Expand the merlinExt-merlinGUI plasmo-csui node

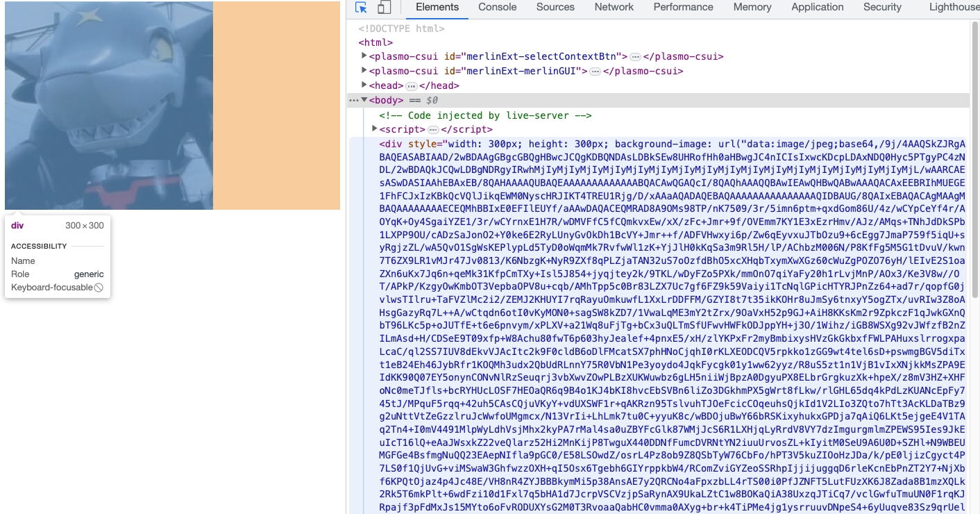364,71
